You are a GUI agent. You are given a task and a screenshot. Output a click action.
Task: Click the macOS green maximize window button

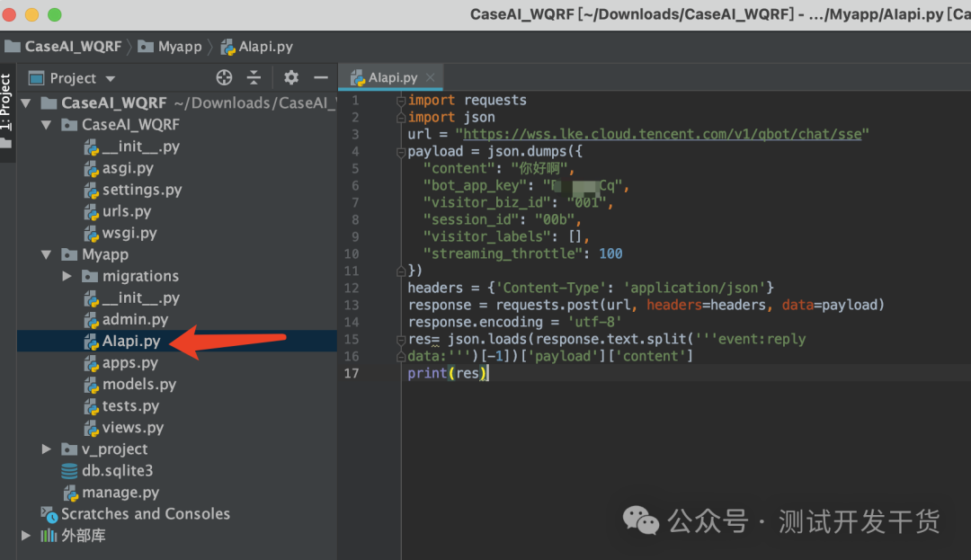pyautogui.click(x=55, y=14)
